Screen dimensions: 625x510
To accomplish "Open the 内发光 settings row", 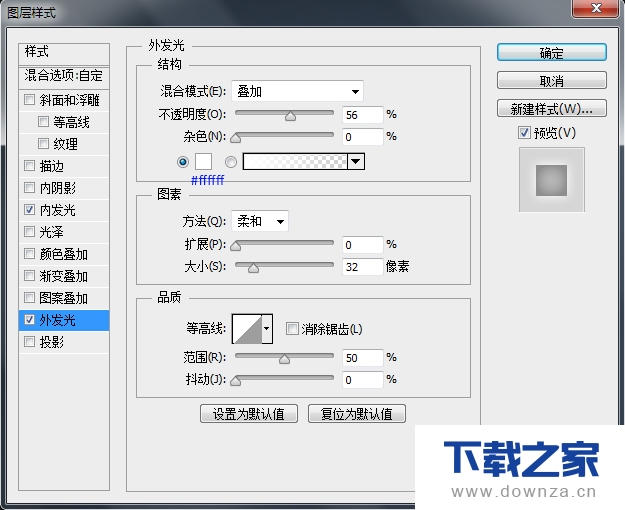I will (64, 210).
